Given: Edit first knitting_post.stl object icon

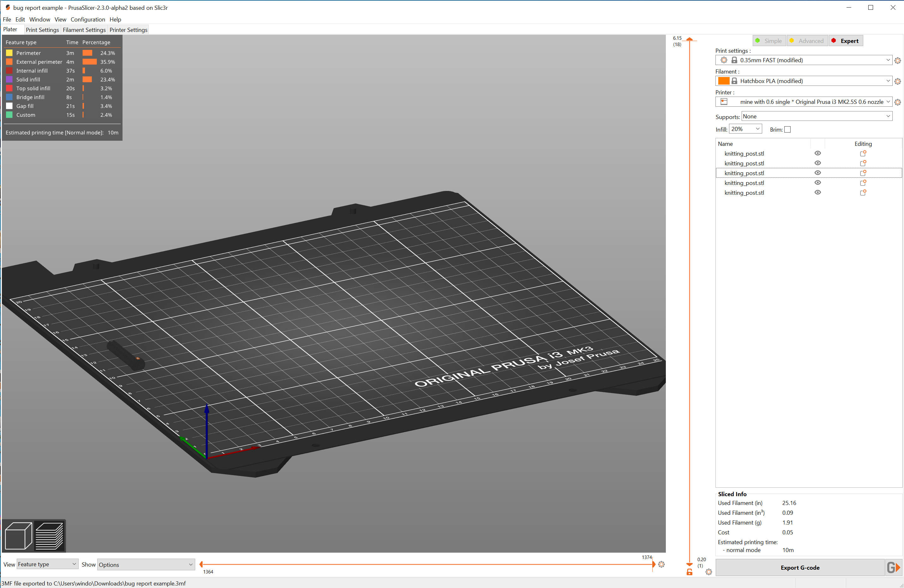Looking at the screenshot, I should coord(863,153).
